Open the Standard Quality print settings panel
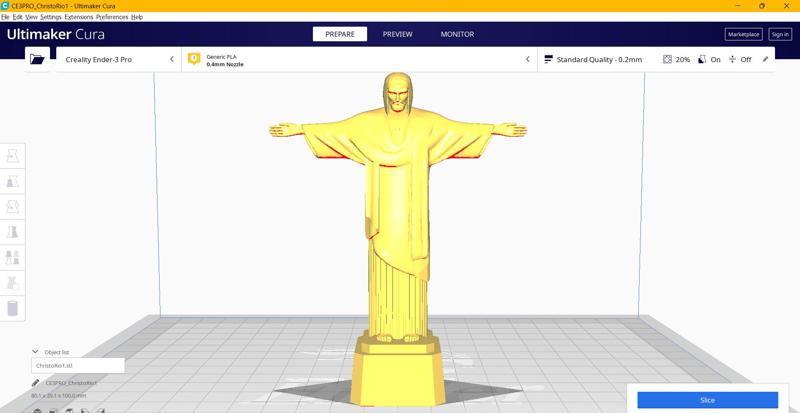800x413 pixels. [x=656, y=59]
